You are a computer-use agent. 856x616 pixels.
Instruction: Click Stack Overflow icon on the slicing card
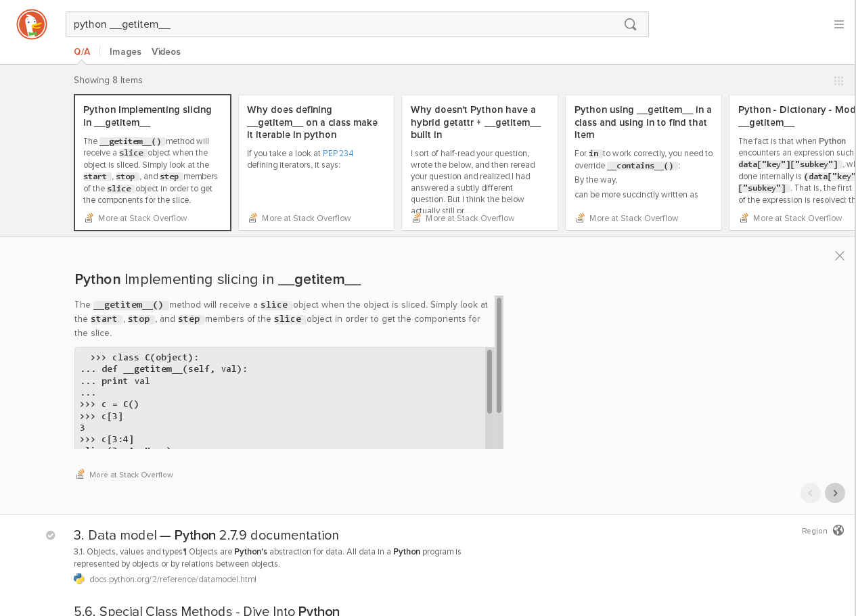click(89, 218)
